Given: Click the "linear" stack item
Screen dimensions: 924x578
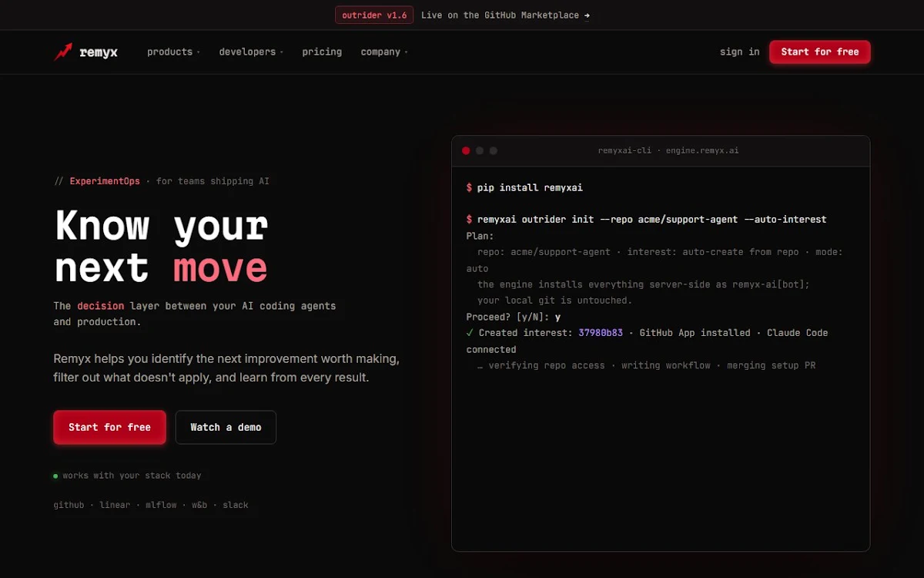Looking at the screenshot, I should click(115, 505).
